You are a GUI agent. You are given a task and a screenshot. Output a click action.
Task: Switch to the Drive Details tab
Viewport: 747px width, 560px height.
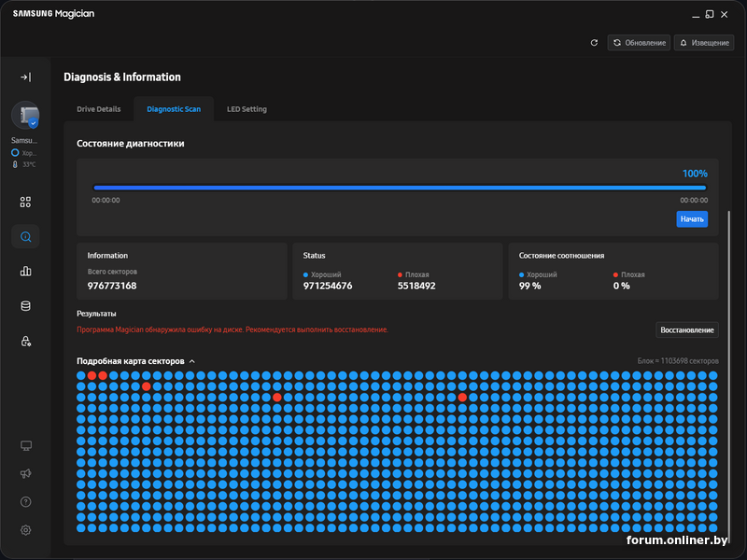(x=98, y=109)
